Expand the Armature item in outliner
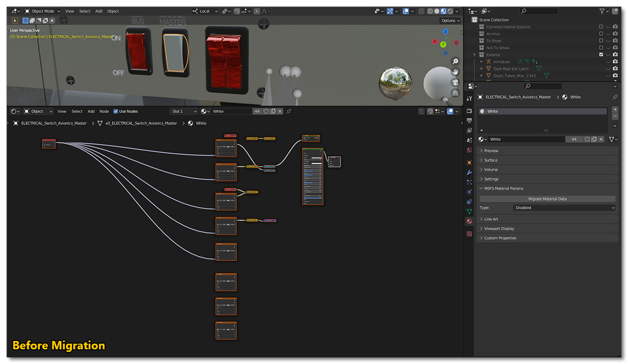 coord(481,62)
